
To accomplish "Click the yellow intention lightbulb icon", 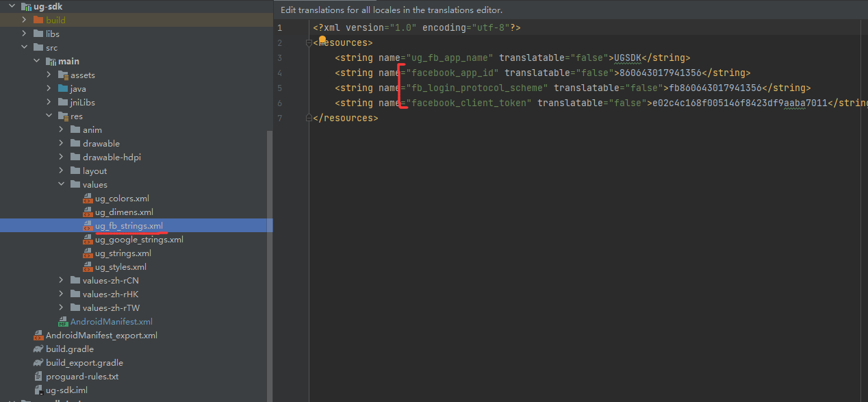I will click(x=322, y=41).
